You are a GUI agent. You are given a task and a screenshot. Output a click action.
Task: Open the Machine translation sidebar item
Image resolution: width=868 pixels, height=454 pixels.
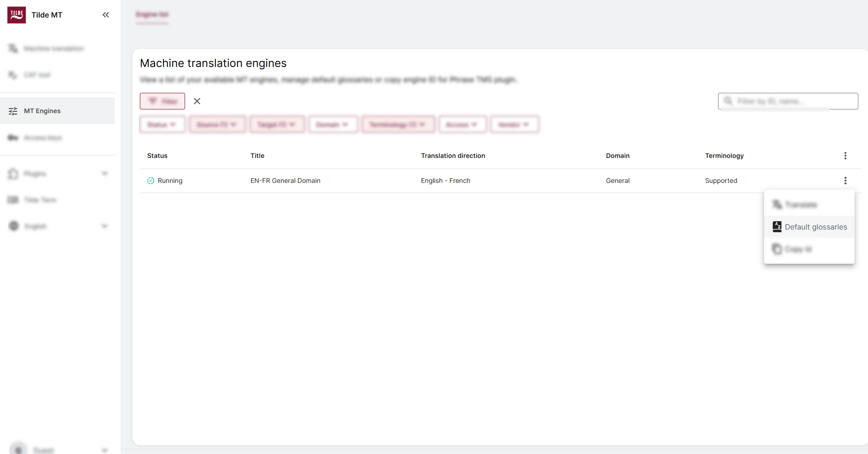coord(13,48)
